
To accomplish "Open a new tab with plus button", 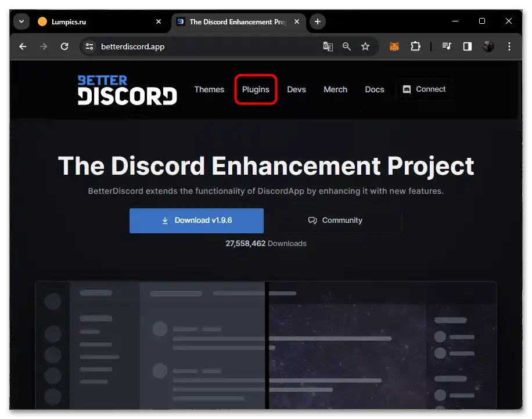I will pos(318,21).
